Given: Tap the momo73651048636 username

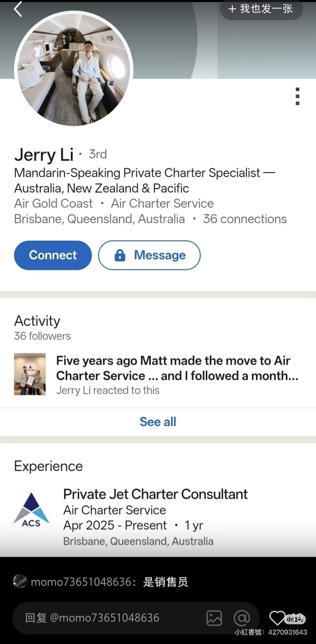Looking at the screenshot, I should tap(81, 582).
